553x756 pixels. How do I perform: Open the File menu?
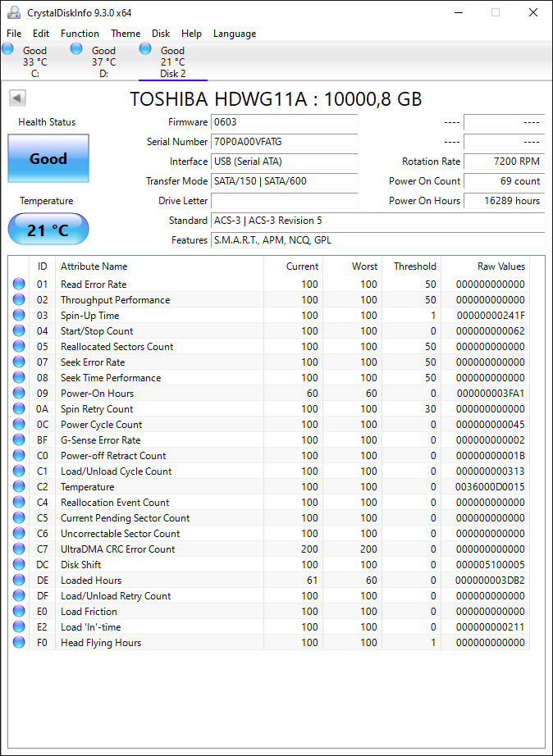[x=14, y=34]
